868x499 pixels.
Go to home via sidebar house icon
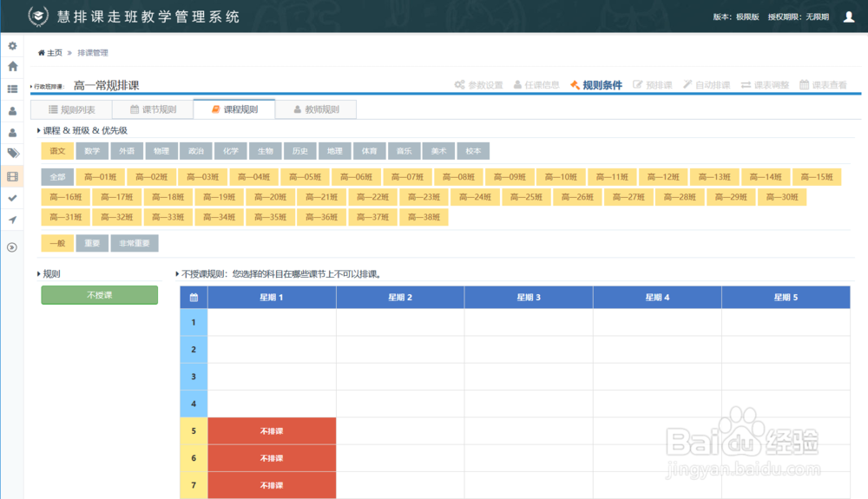pos(12,66)
